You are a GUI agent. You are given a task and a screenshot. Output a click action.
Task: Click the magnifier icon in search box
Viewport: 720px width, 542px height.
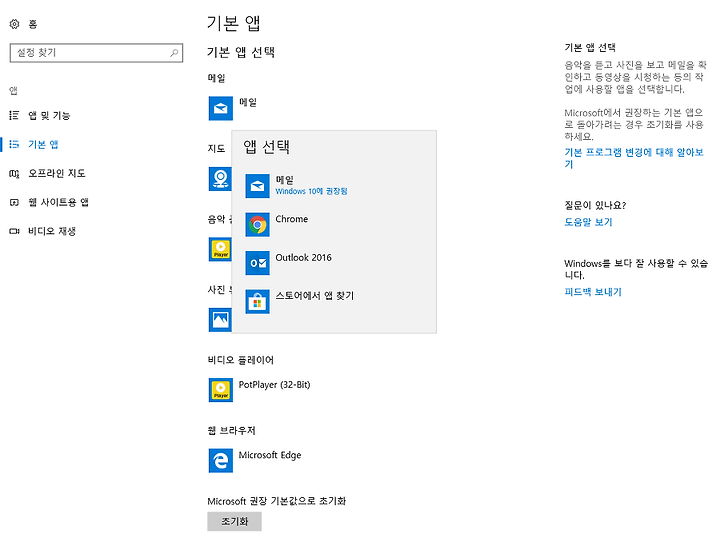click(174, 53)
